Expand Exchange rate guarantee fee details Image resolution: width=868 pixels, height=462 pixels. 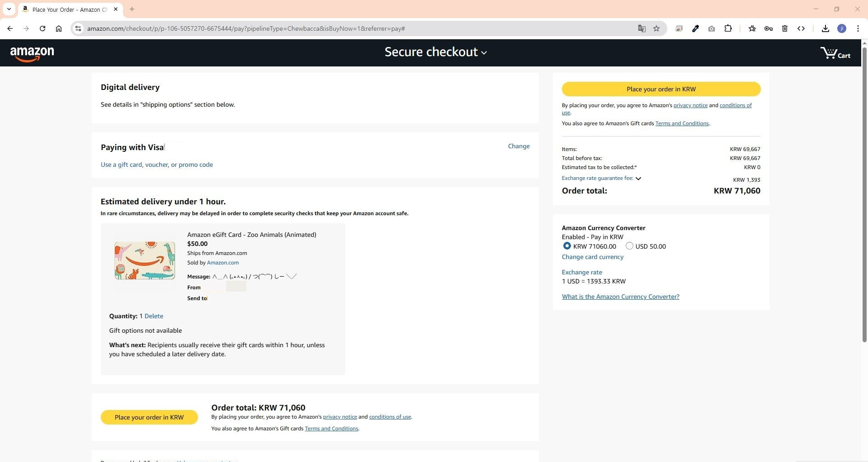601,178
